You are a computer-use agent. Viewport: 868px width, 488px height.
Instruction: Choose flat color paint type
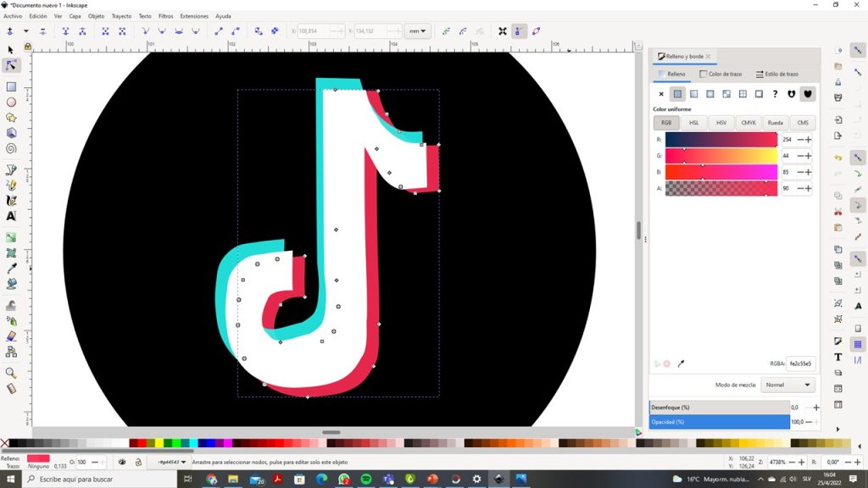[x=677, y=94]
